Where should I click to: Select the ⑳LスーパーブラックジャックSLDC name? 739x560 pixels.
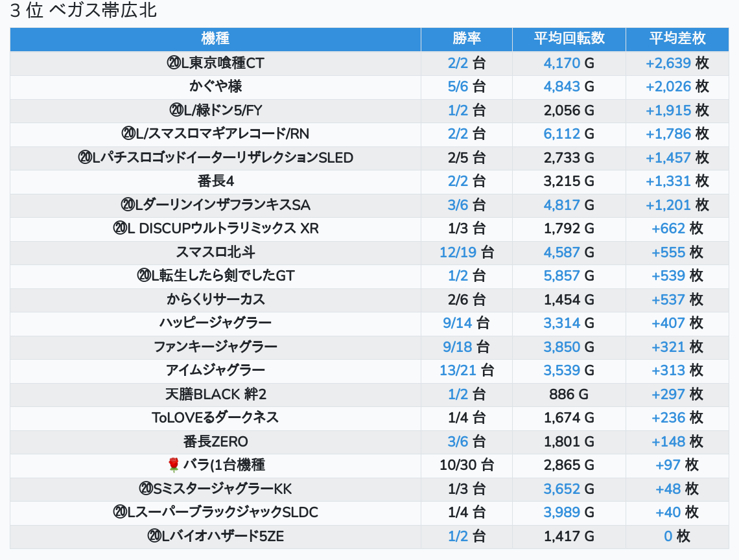point(215,513)
